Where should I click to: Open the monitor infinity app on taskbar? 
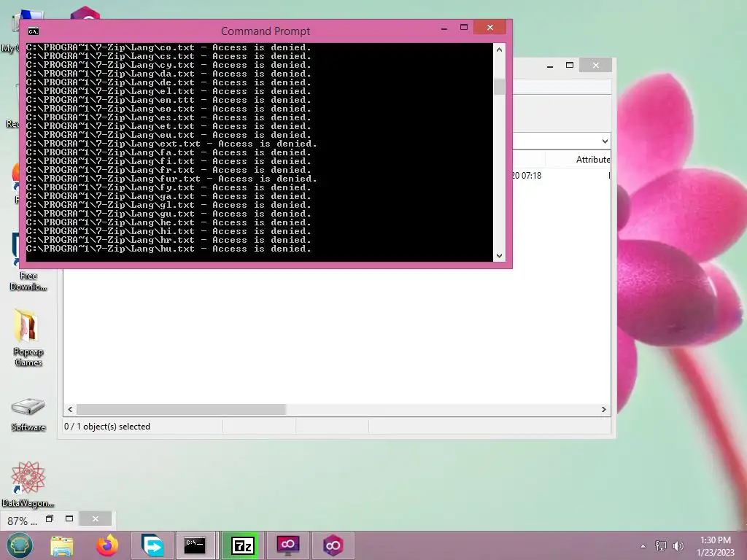[287, 545]
